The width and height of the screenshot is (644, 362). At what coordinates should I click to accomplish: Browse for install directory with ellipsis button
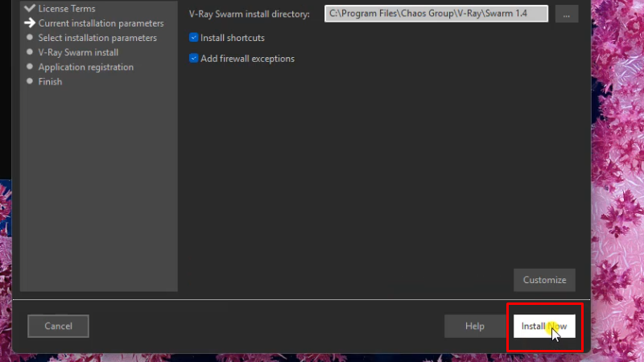(567, 14)
